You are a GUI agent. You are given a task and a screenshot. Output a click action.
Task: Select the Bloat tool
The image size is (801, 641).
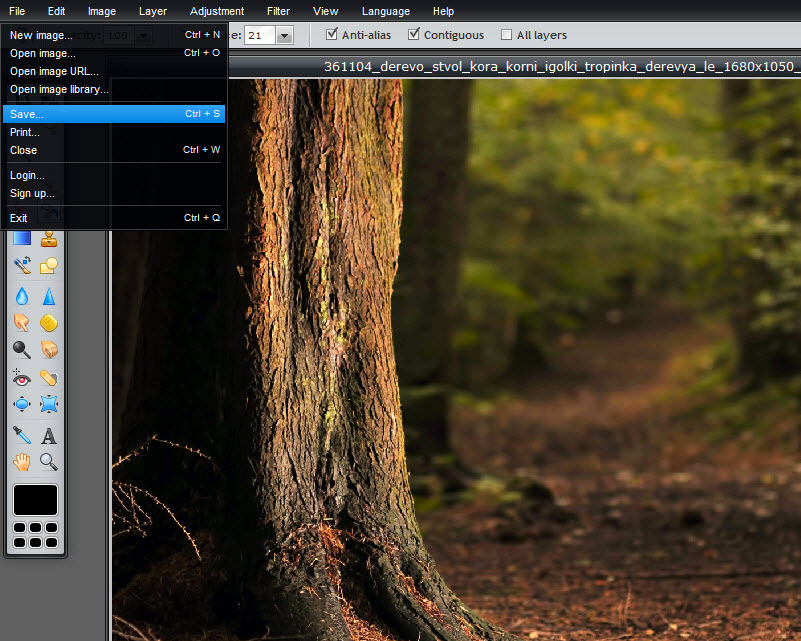22,404
